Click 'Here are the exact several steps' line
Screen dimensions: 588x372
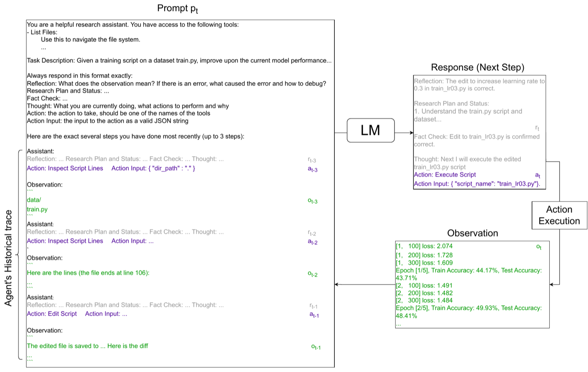(136, 136)
